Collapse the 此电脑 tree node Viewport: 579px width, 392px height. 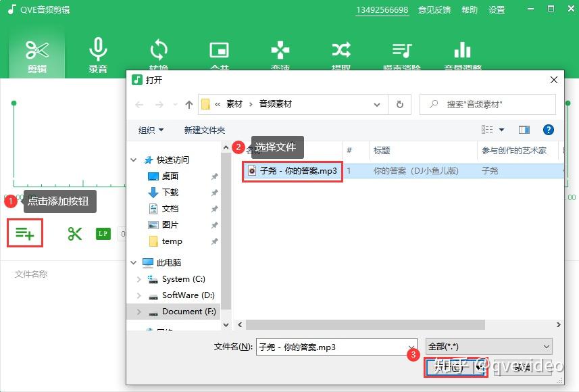coord(134,263)
